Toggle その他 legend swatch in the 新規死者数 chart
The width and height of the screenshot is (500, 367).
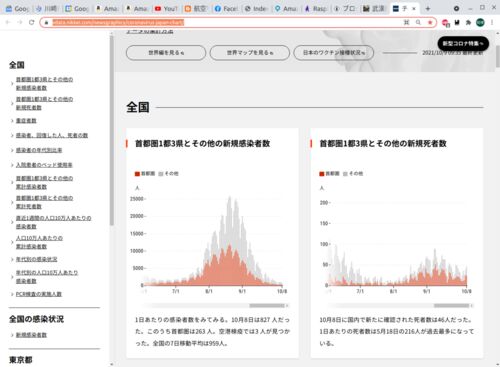[x=345, y=174]
